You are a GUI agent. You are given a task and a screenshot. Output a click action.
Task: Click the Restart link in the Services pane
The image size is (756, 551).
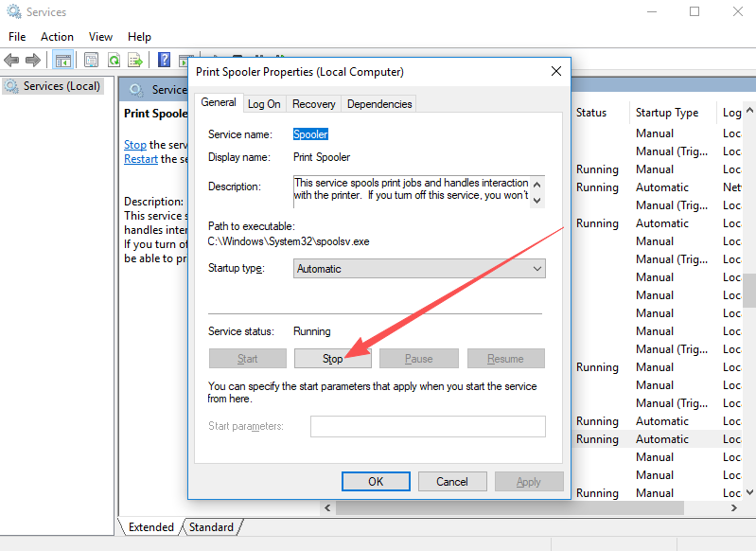pos(141,159)
